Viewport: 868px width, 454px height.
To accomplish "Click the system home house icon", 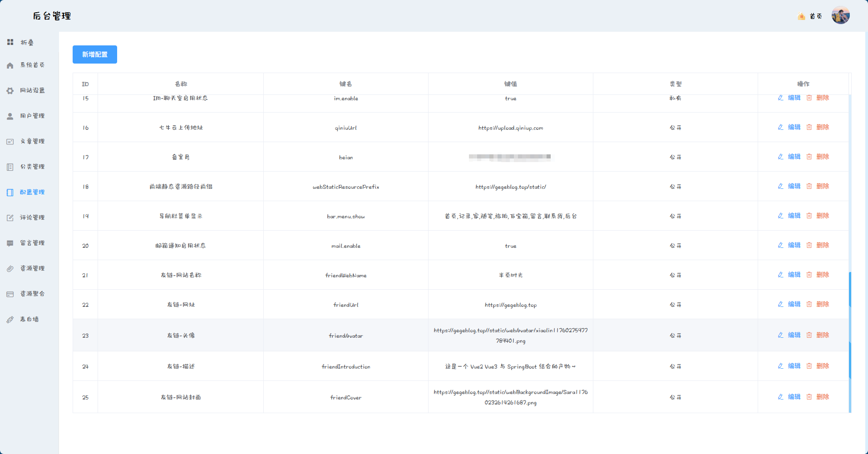I will 10,65.
